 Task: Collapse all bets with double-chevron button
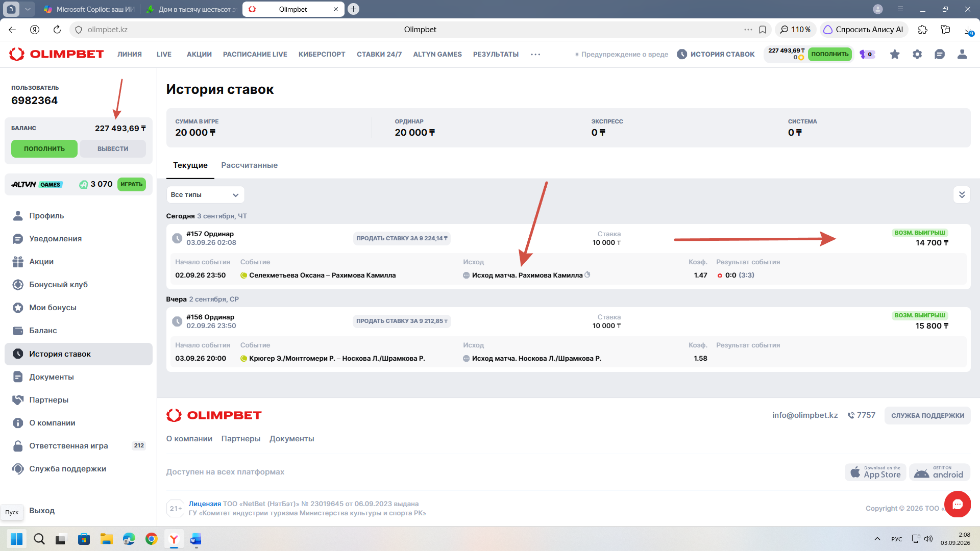962,195
